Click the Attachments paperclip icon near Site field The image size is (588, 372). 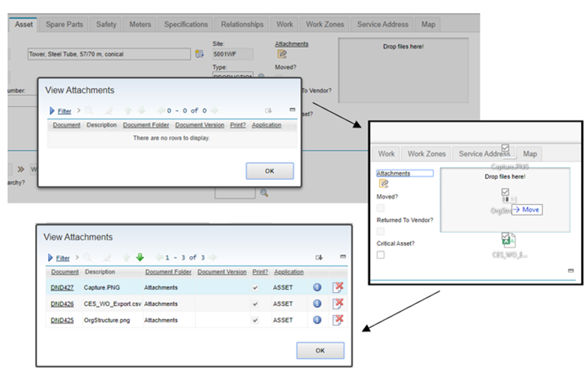point(281,54)
